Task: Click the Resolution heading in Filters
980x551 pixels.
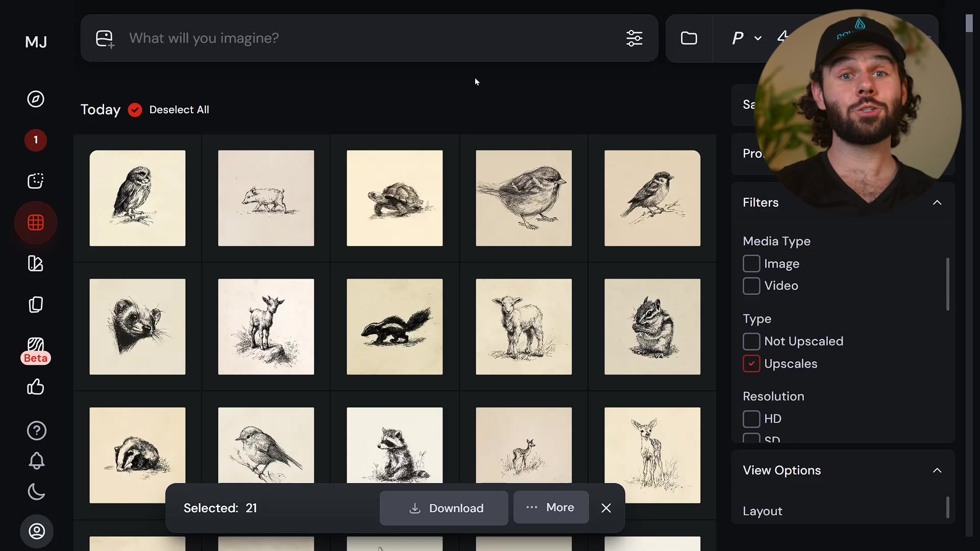Action: click(x=773, y=396)
